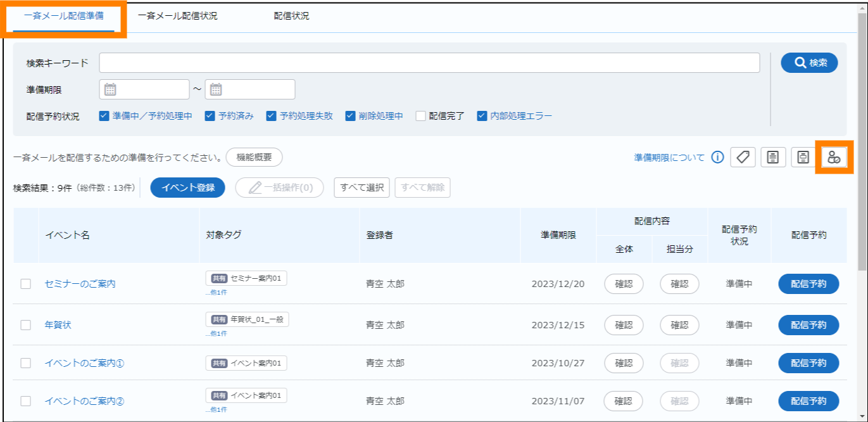Click the person-with-checkmark icon button

pyautogui.click(x=834, y=157)
